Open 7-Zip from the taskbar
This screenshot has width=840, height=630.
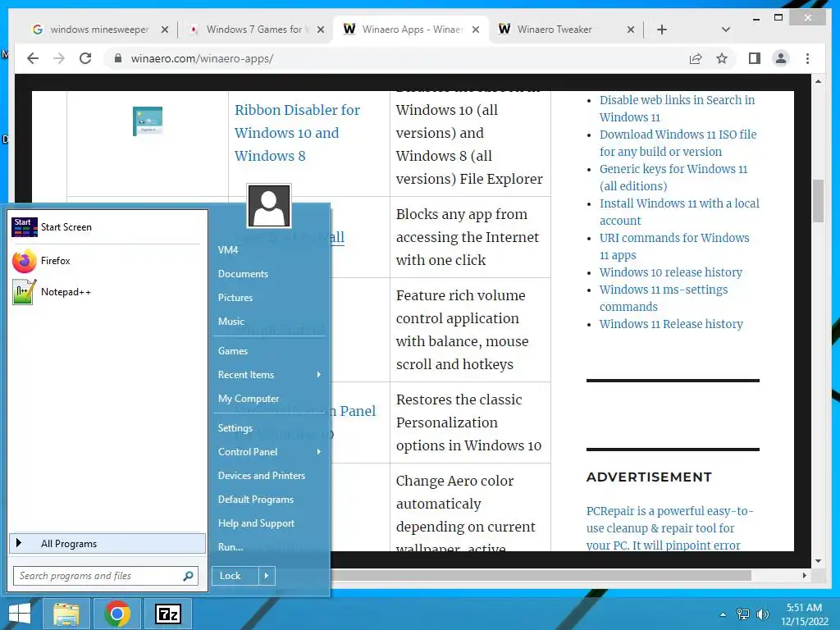[167, 614]
